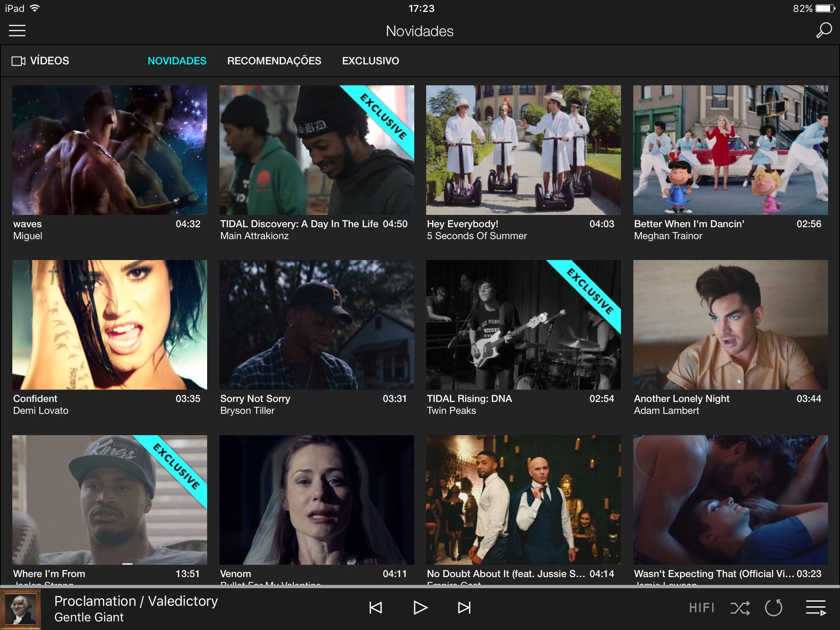Image resolution: width=840 pixels, height=630 pixels.
Task: Tap 'Better When I'm Dancin'' title
Action: pyautogui.click(x=689, y=224)
